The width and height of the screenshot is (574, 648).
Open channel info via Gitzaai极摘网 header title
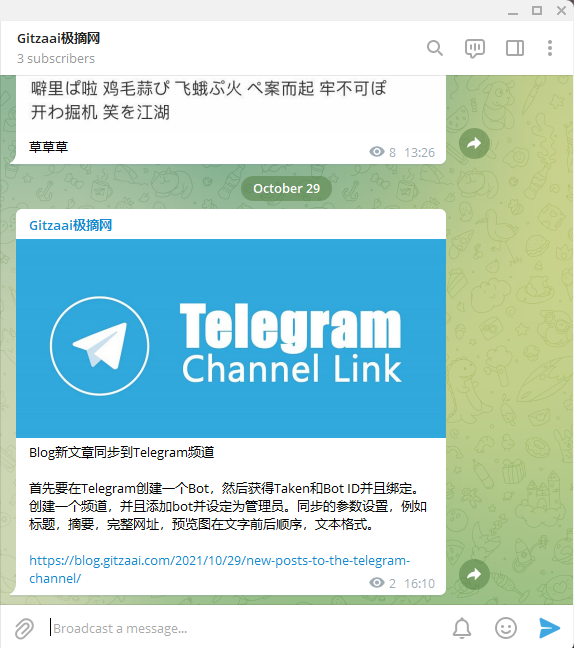58,38
